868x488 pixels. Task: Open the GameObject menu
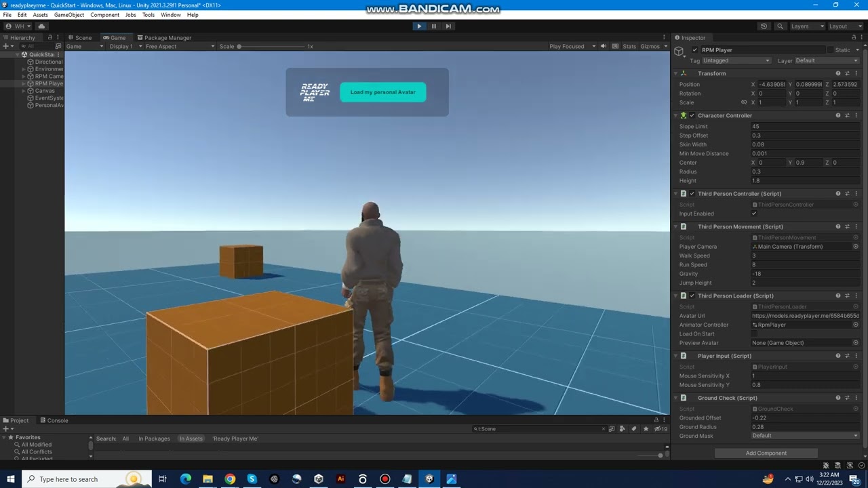68,15
